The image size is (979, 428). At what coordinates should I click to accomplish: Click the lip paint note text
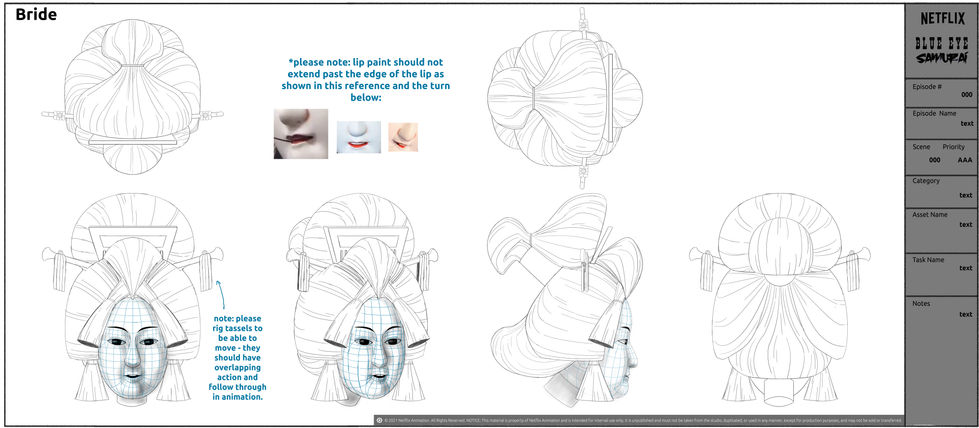(366, 81)
